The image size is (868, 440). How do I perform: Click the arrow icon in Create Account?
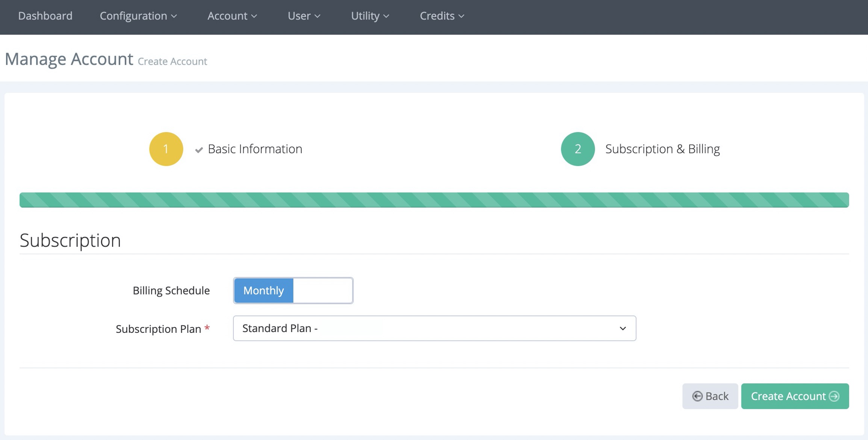[834, 396]
